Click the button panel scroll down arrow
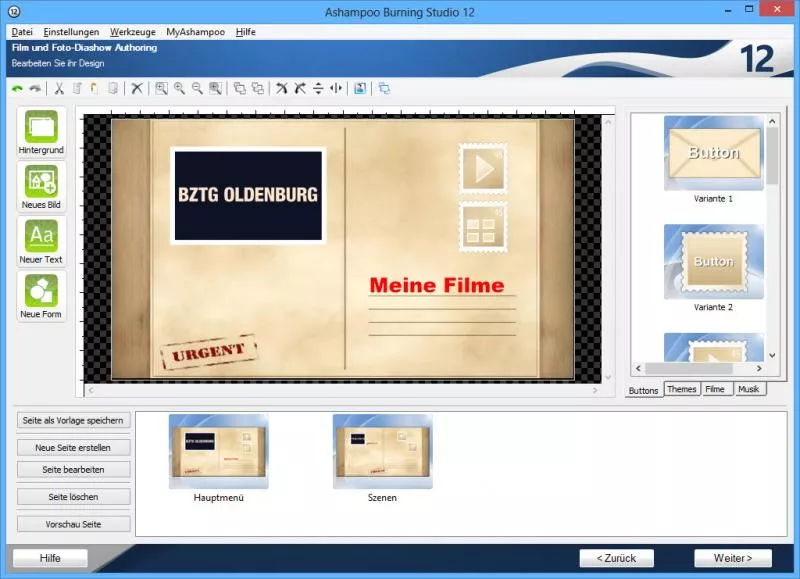 point(772,356)
